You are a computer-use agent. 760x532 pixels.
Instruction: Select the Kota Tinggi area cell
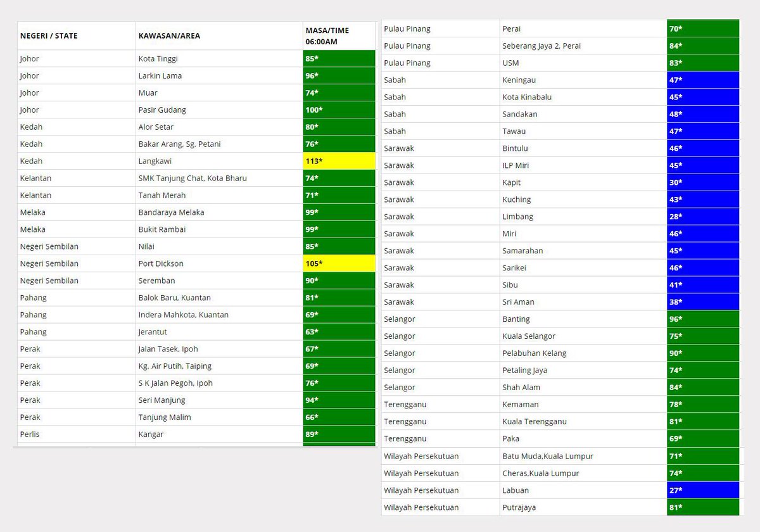[219, 59]
